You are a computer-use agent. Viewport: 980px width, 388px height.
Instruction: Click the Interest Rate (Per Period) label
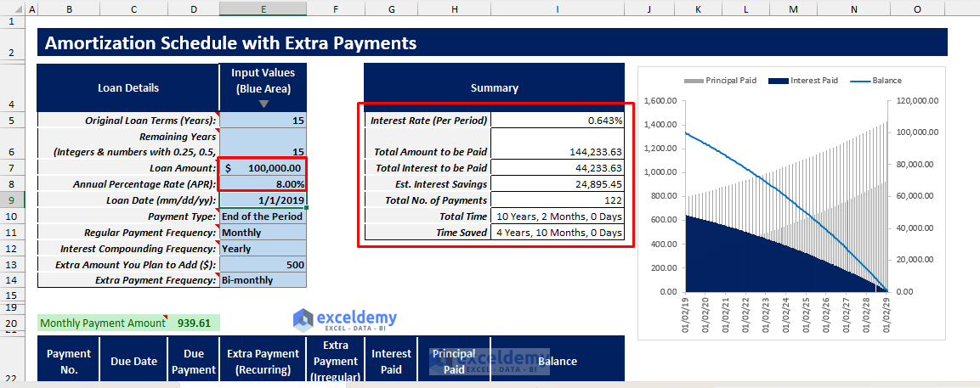pyautogui.click(x=428, y=121)
